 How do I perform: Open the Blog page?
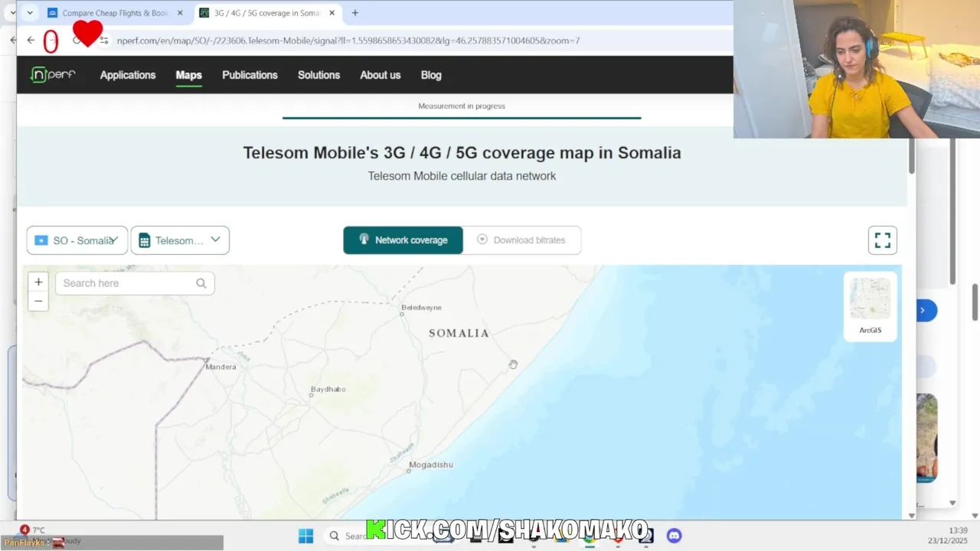(431, 75)
